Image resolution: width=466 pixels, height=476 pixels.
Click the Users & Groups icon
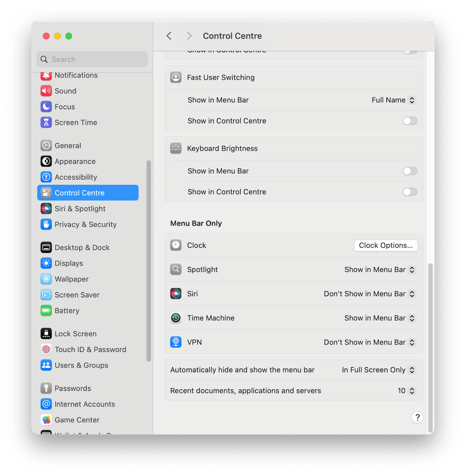(x=46, y=365)
